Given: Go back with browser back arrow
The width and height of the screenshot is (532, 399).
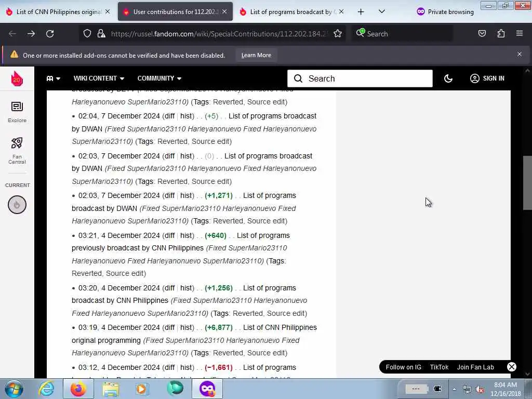Looking at the screenshot, I should tap(12, 34).
